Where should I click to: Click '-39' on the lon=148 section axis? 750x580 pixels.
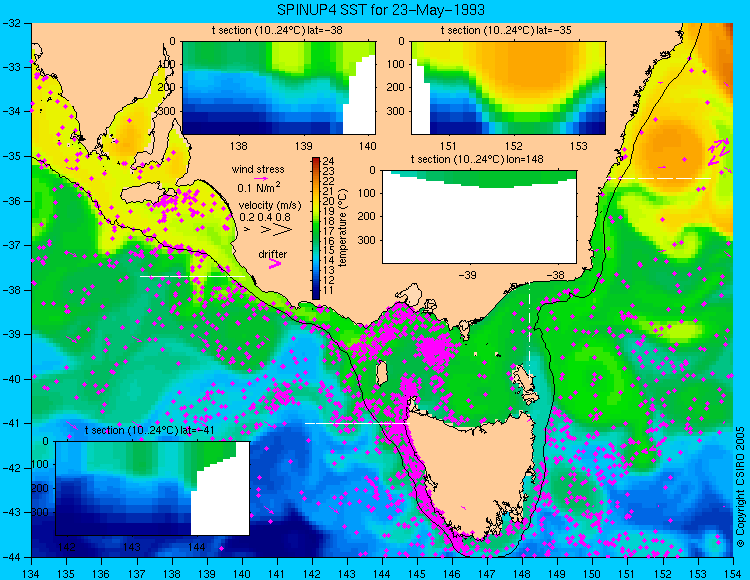coord(467,275)
